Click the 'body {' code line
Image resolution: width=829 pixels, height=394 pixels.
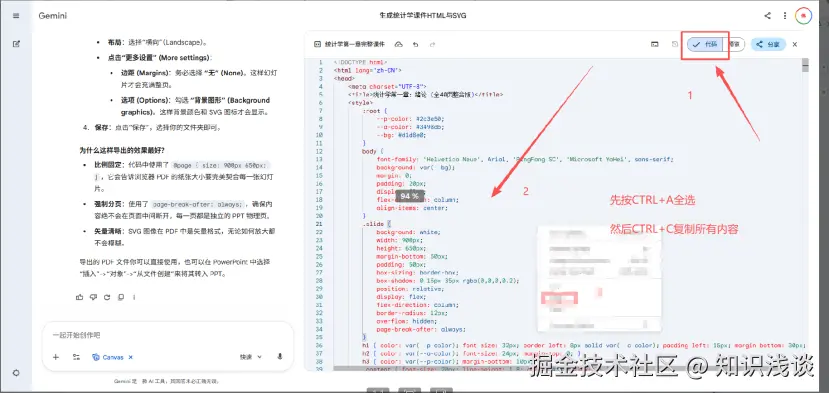coord(373,151)
